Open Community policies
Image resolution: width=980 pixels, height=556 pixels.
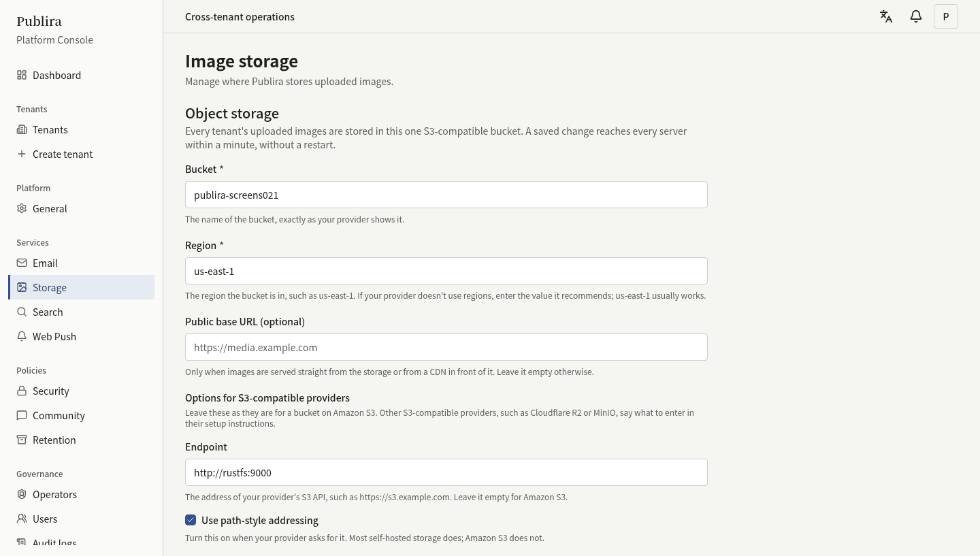tap(82, 415)
